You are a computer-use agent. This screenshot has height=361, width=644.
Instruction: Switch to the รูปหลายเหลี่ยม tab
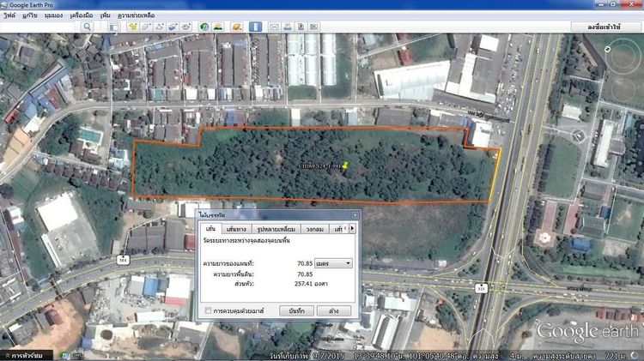276,229
